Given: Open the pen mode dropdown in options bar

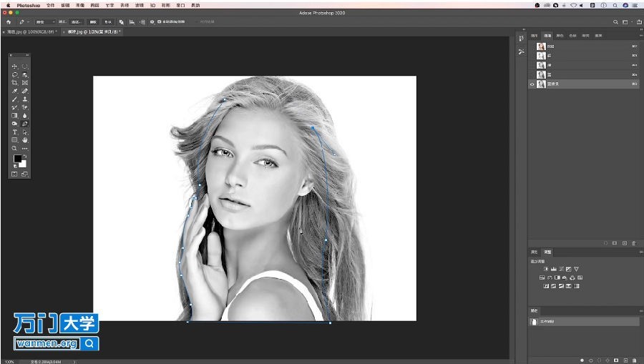Looking at the screenshot, I should pyautogui.click(x=45, y=21).
